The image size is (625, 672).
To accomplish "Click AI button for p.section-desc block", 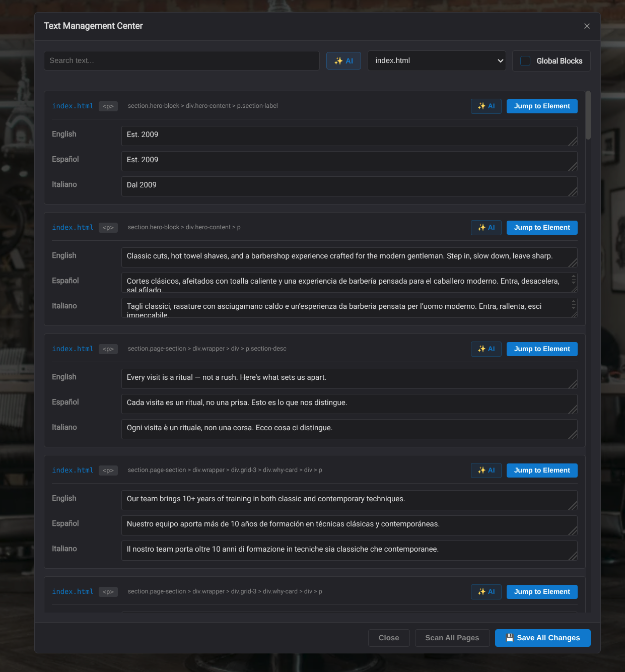I will [486, 349].
